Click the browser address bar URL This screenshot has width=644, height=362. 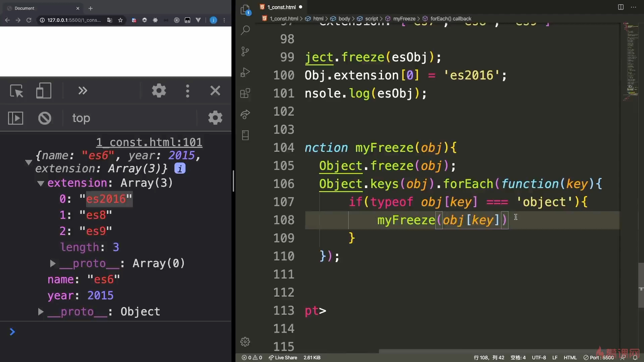pos(74,20)
